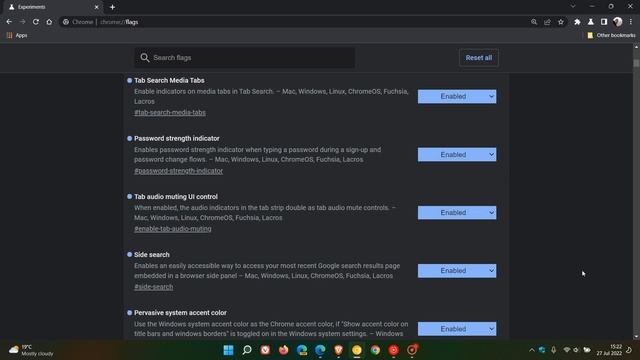Click the "Tab Search Media Tabs" heading
The width and height of the screenshot is (640, 360).
[x=169, y=80]
